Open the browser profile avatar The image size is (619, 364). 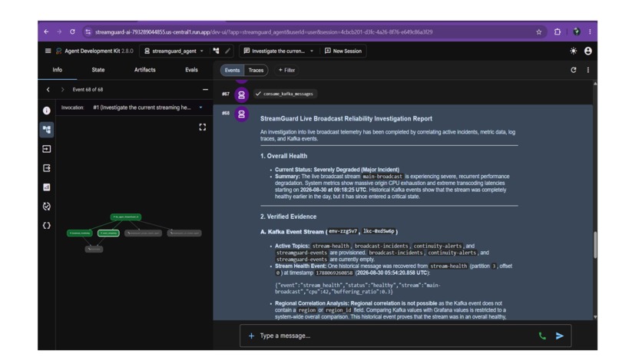pos(576,32)
